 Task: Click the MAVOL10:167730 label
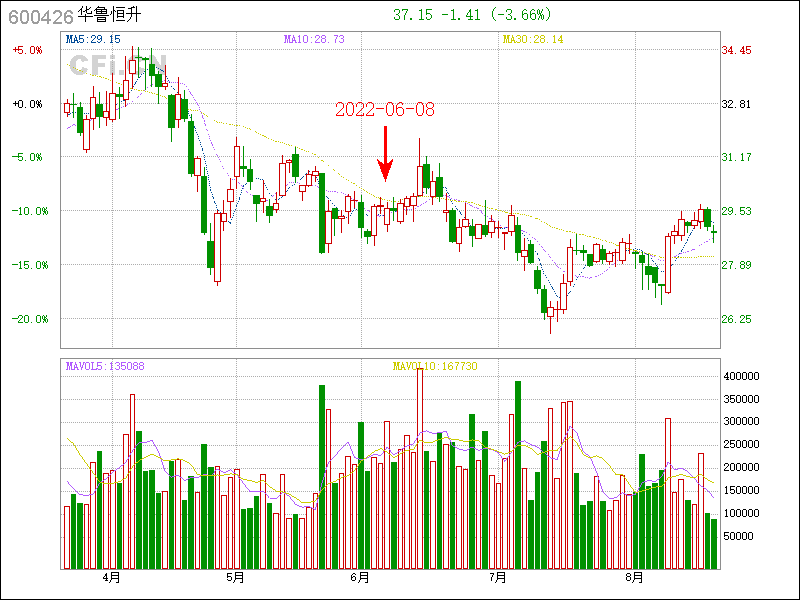point(435,366)
